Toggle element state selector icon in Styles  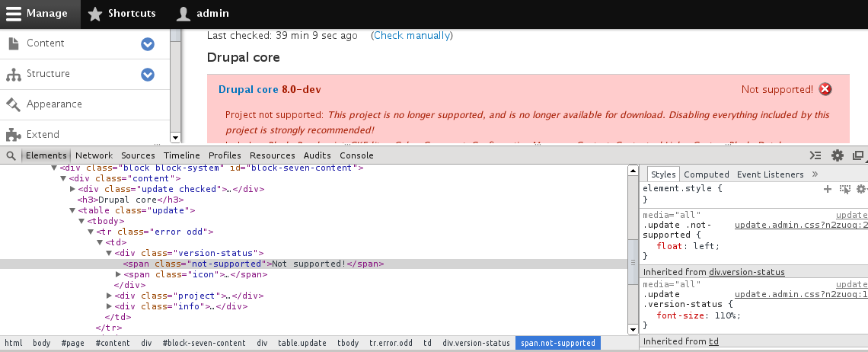(844, 188)
